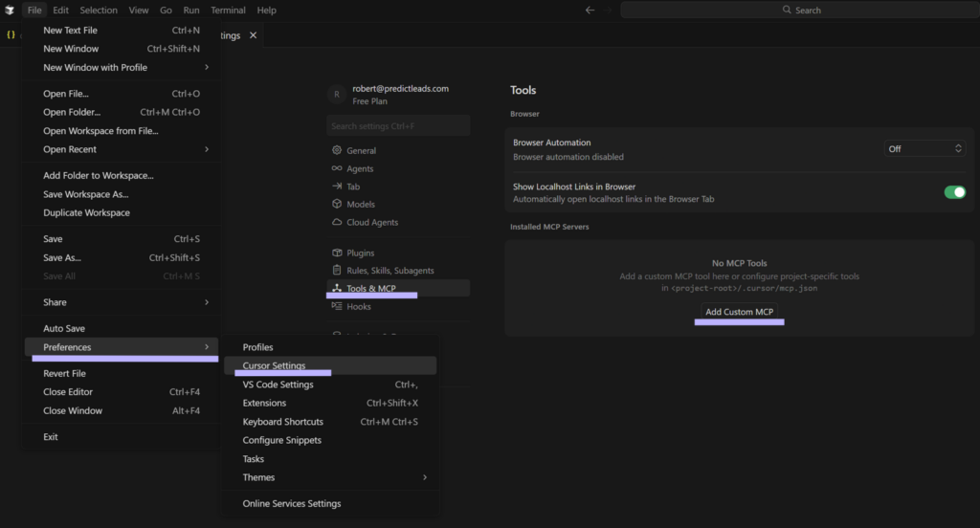Viewport: 980px width, 528px height.
Task: Open the Run menu
Action: click(191, 10)
